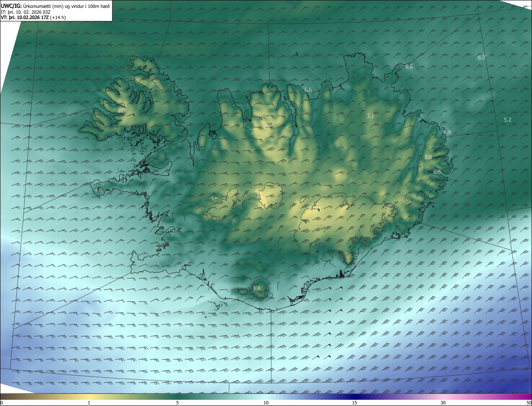Click the 5.2 value on the map
Screen dimensions: 532x406
tap(507, 120)
